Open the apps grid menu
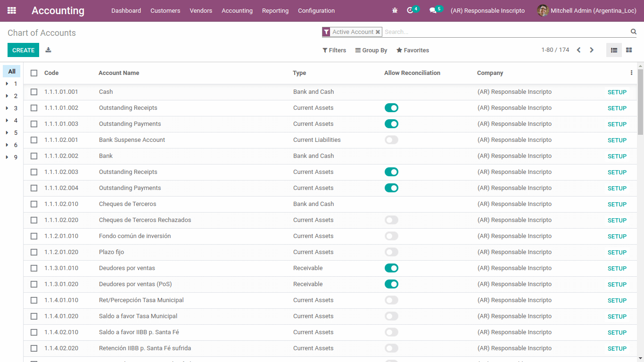The height and width of the screenshot is (362, 644). pos(12,10)
